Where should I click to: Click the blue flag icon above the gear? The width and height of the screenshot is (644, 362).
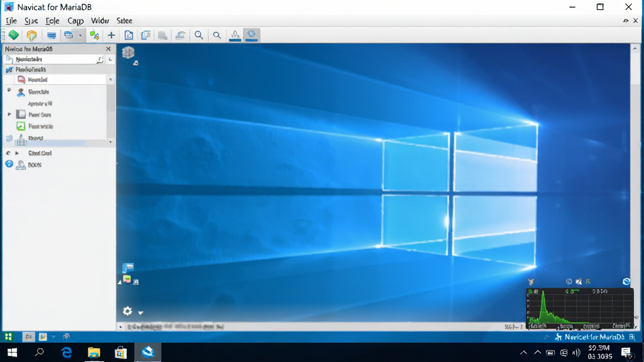[128, 268]
